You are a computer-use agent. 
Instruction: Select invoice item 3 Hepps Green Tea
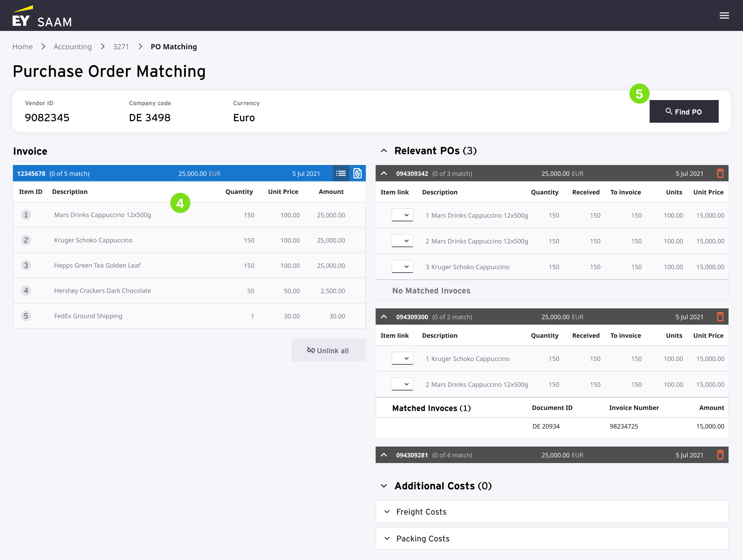pos(97,265)
